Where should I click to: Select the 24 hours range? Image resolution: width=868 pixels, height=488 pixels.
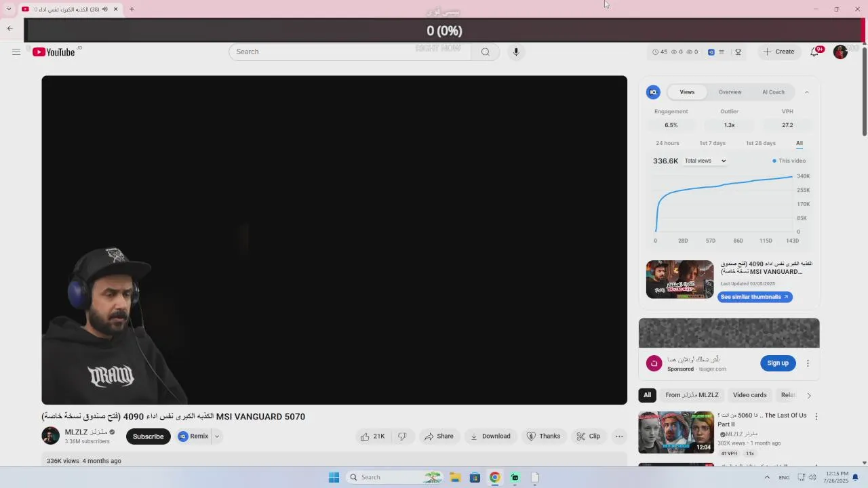click(667, 143)
